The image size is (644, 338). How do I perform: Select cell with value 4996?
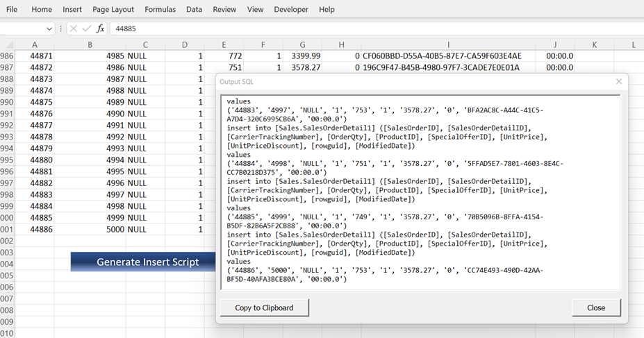tap(90, 183)
